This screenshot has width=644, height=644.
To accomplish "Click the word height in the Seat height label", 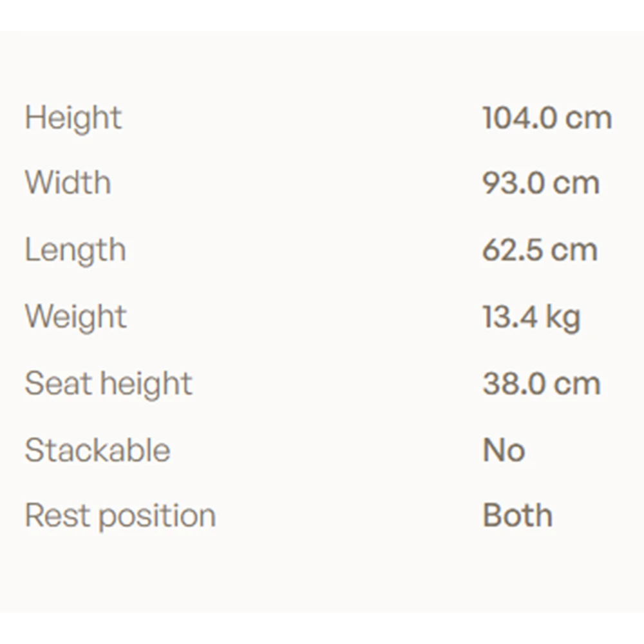I will tap(146, 384).
